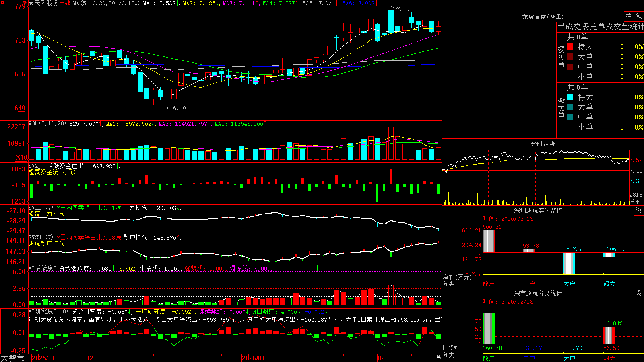Click the X10 volume scale icon
The width and height of the screenshot is (644, 362).
(x=21, y=157)
